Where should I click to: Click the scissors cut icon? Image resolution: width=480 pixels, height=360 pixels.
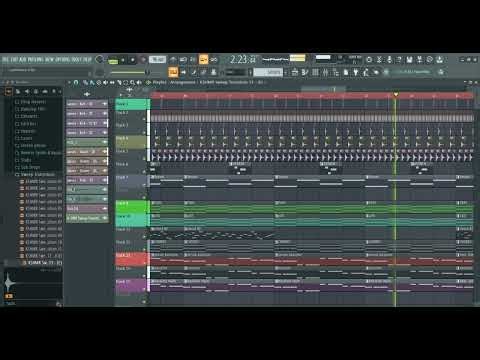[379, 60]
